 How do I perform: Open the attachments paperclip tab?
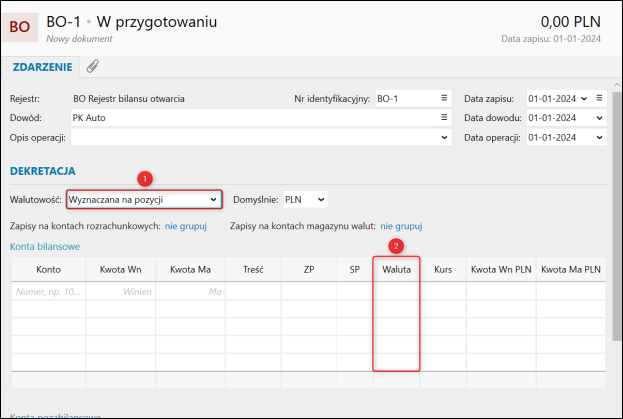(x=93, y=66)
